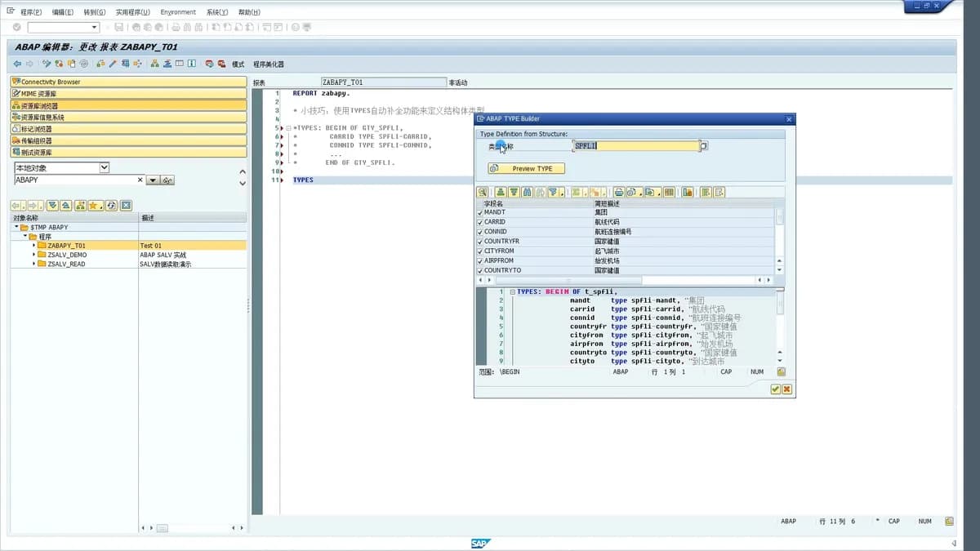Open the command field dropdown in top toolbar
980x551 pixels.
click(x=94, y=27)
